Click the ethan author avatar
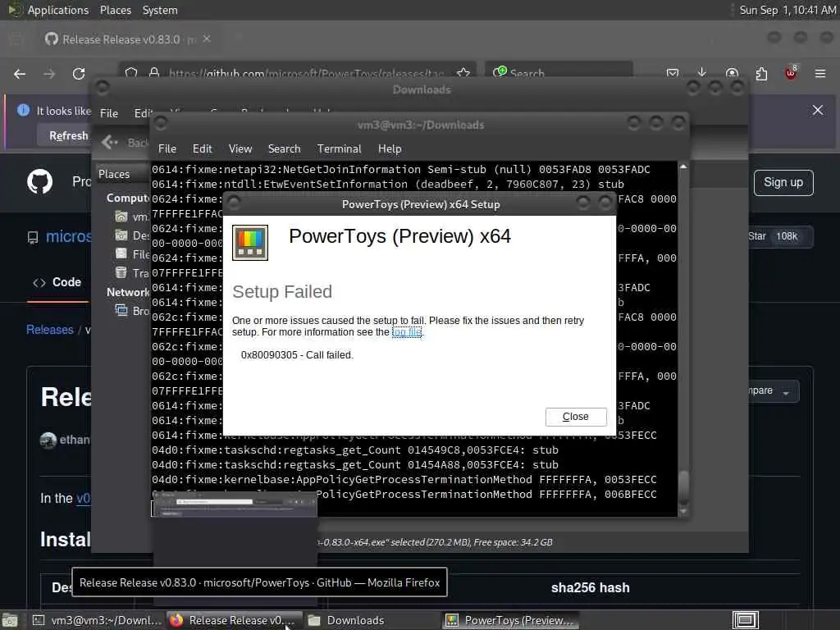 (x=48, y=441)
